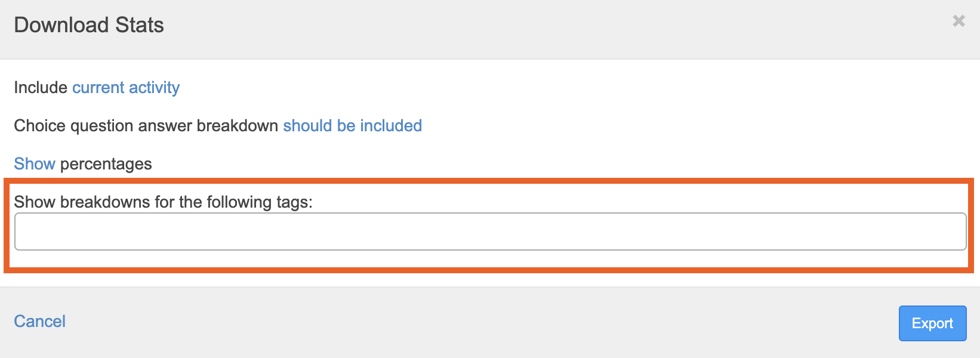The height and width of the screenshot is (358, 980).
Task: Click the word 'percentages'
Action: [106, 164]
